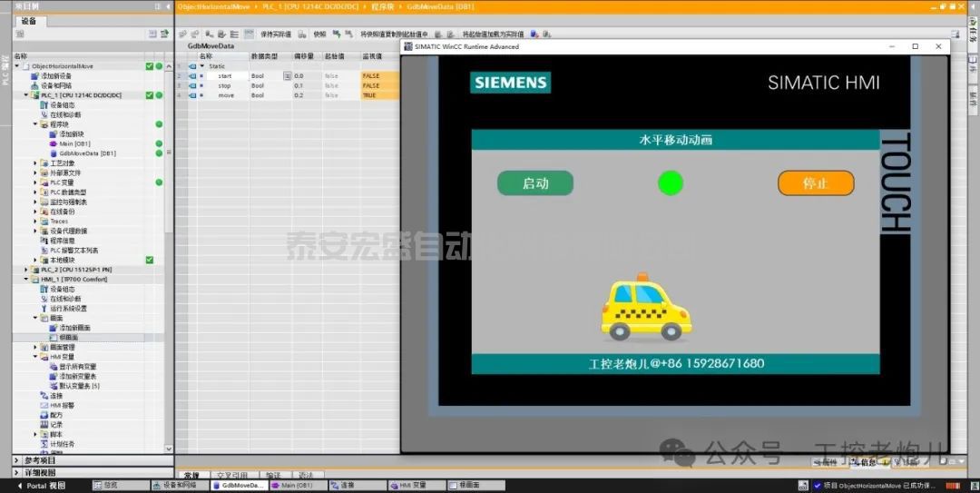Click 添加新设备 in project tree
Viewport: 980px width, 493px height.
click(56, 76)
